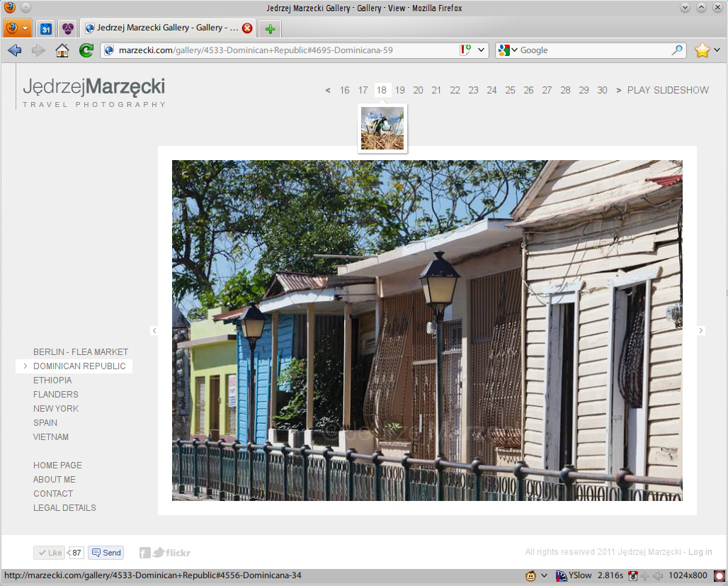Click the Home button in navigation toolbar
728x586 pixels.
(62, 50)
